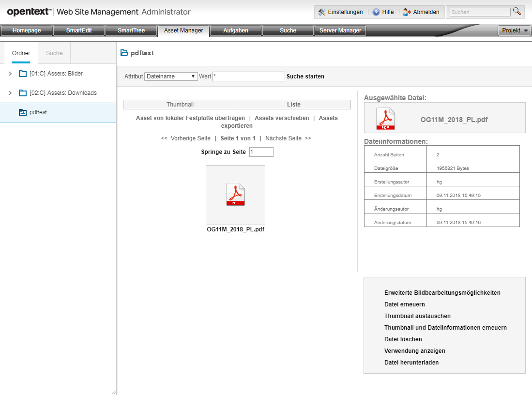Click the Assets: Bilder folder icon

tap(23, 74)
